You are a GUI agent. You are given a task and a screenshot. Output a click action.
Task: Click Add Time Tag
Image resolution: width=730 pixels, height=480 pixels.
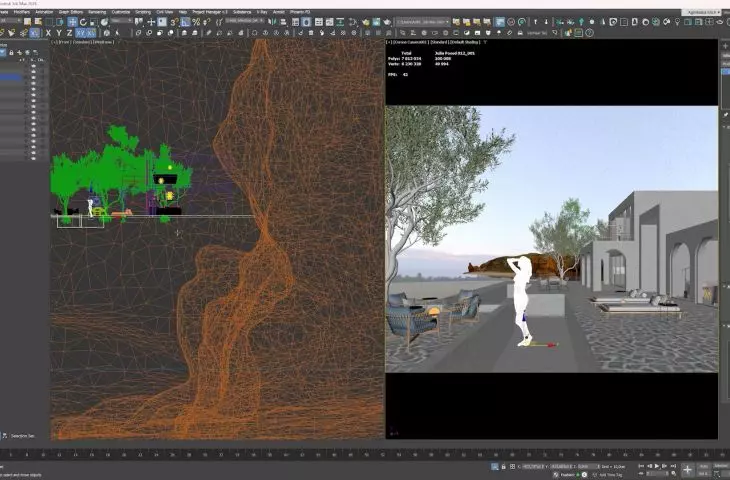click(611, 475)
